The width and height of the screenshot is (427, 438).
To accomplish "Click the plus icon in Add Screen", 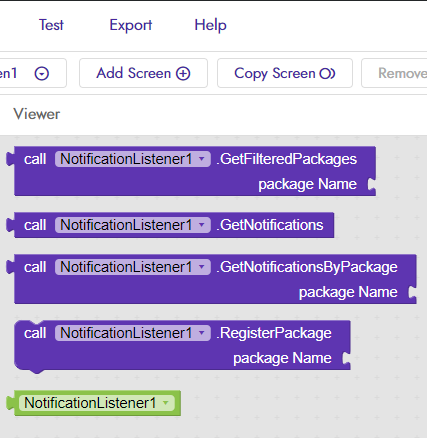I will pyautogui.click(x=183, y=73).
